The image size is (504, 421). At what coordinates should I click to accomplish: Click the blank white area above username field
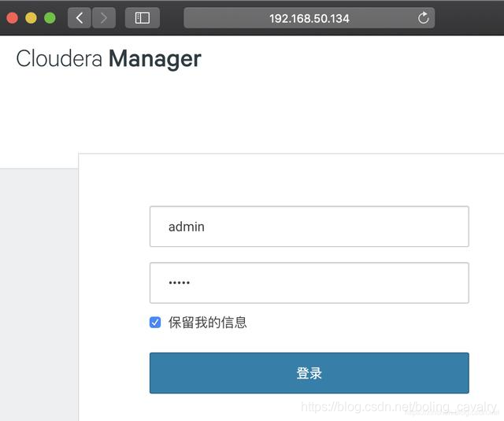coord(291,180)
